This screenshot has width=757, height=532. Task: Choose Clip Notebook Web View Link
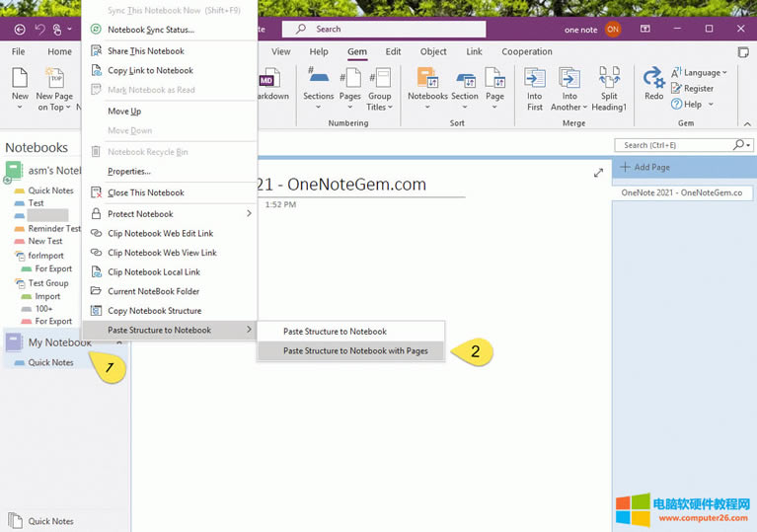(170, 253)
